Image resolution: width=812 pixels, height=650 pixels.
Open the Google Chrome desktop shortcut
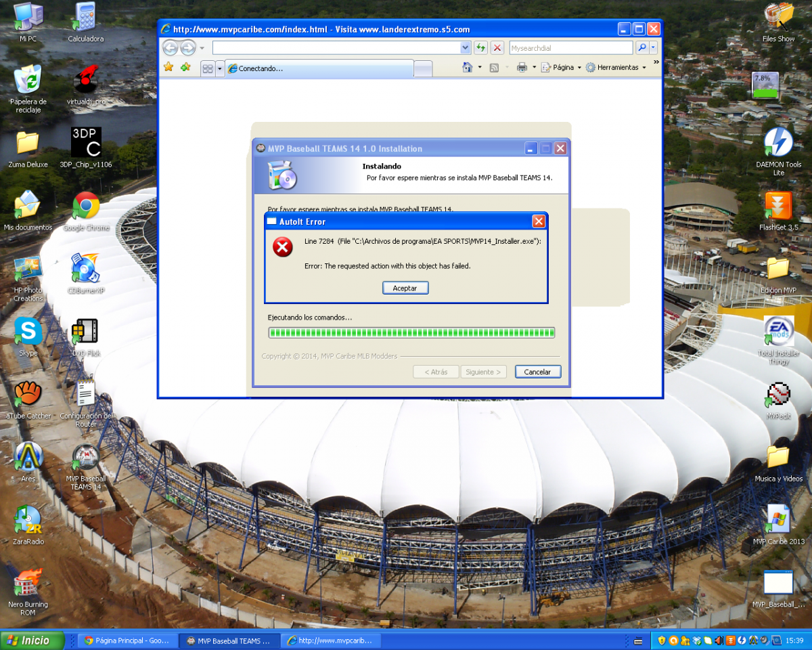pyautogui.click(x=86, y=207)
